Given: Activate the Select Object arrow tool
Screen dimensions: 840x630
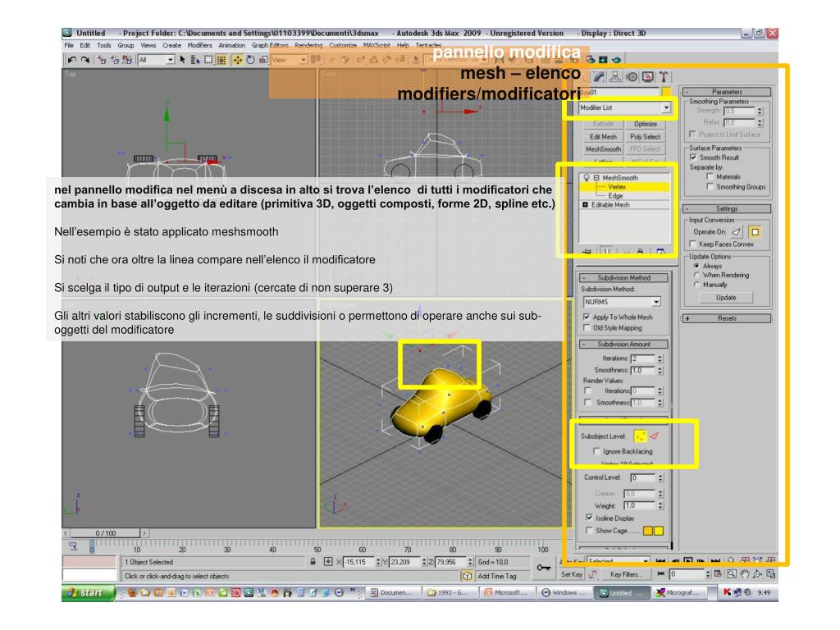Looking at the screenshot, I should point(183,60).
